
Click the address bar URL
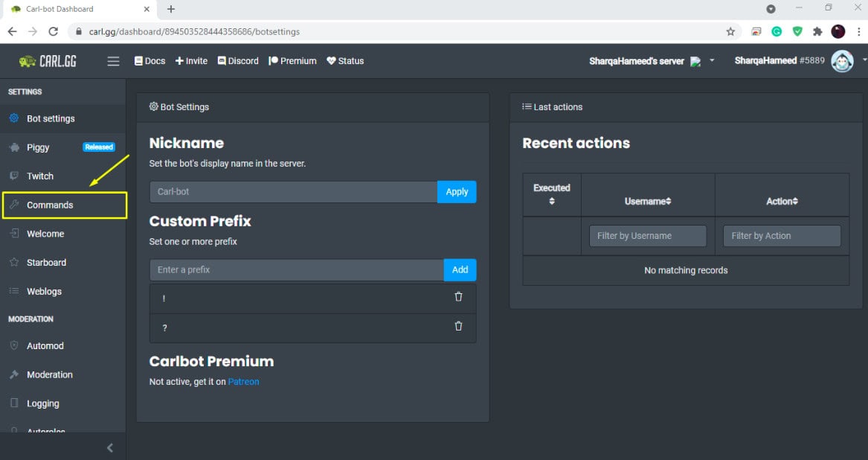194,31
